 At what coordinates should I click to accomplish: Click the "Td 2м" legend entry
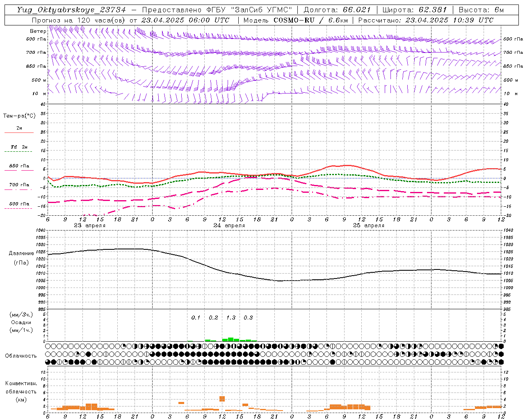(x=19, y=147)
